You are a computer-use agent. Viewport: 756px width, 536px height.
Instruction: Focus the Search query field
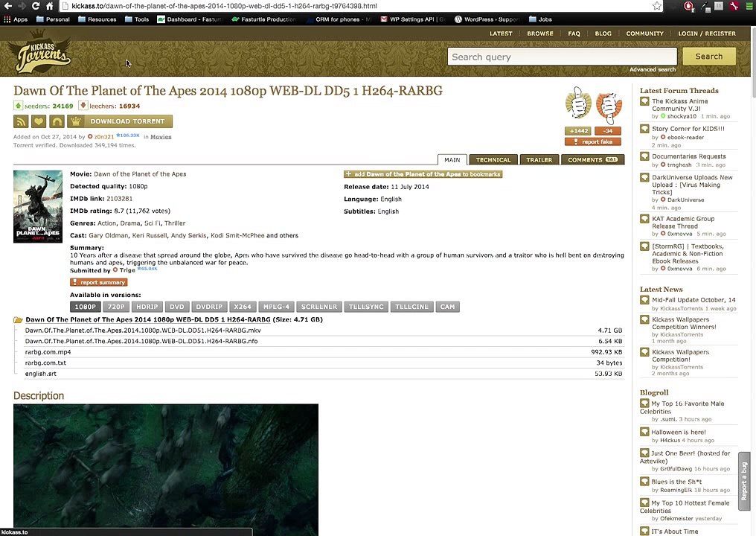coord(563,57)
